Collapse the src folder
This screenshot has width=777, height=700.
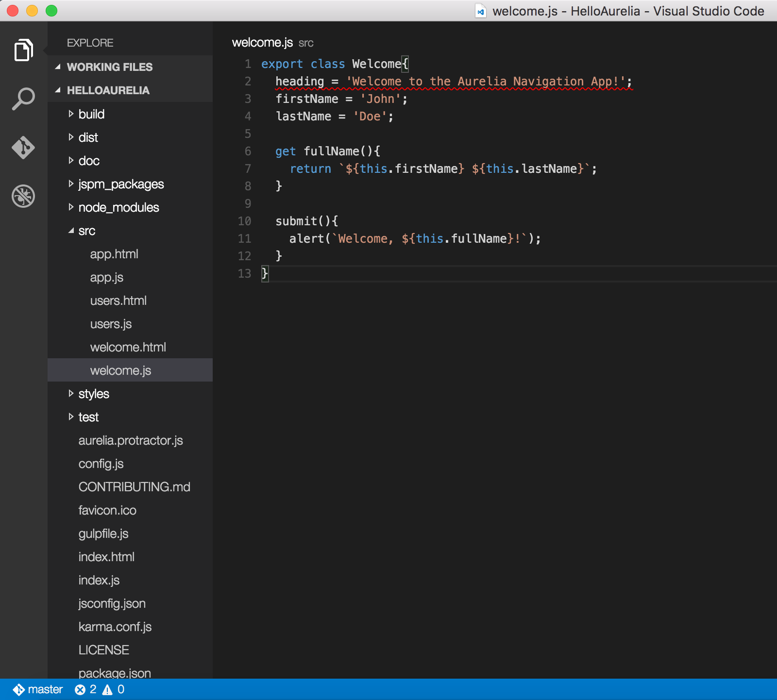coord(71,231)
